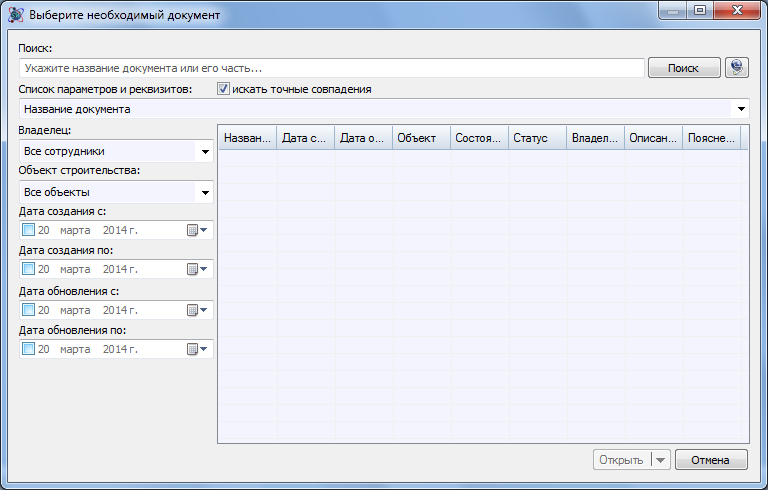Toggle искать точные совпадения checkbox

223,89
